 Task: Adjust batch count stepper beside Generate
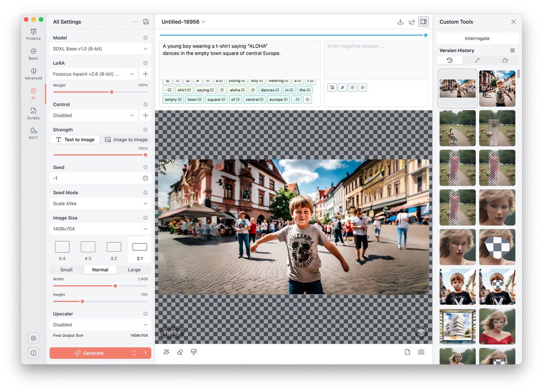point(134,353)
